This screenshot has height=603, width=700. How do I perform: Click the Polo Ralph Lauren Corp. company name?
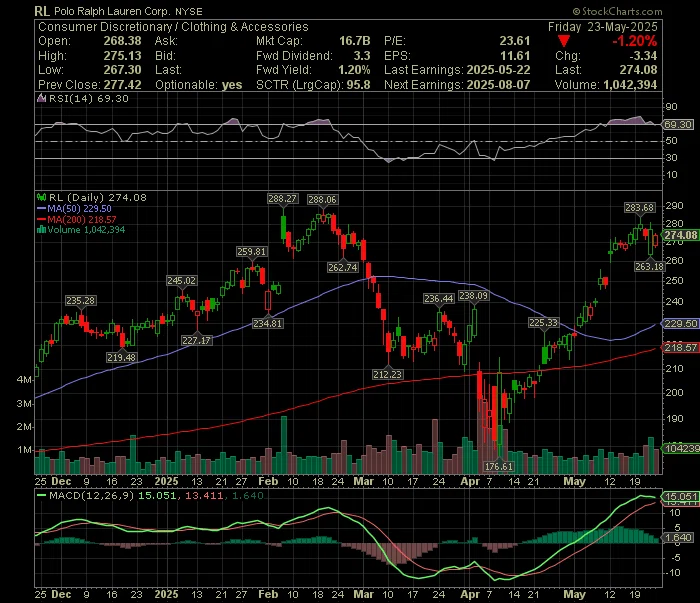[112, 11]
